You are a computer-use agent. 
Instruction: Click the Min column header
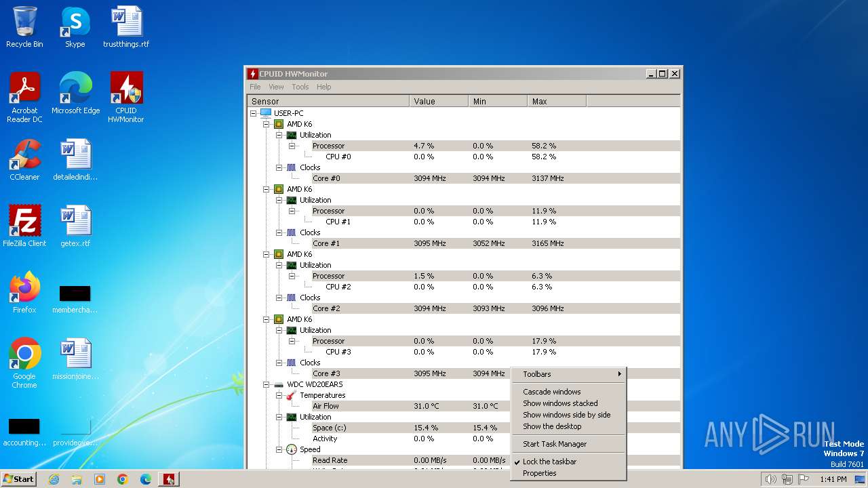point(498,101)
